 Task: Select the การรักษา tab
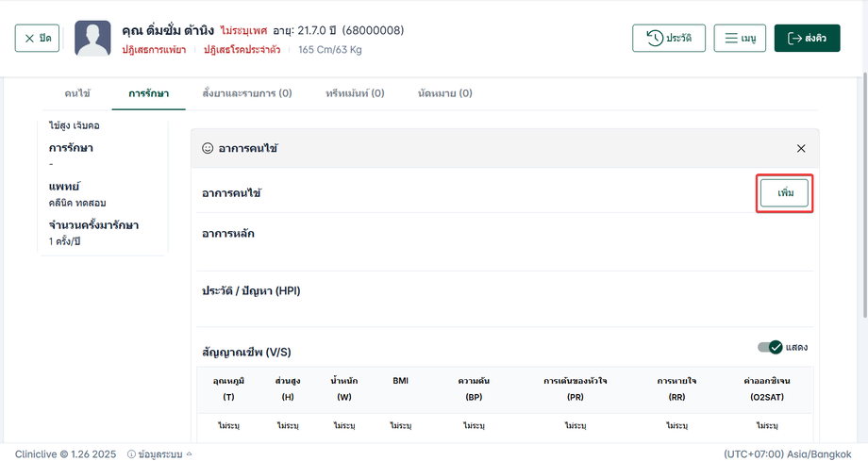point(148,93)
